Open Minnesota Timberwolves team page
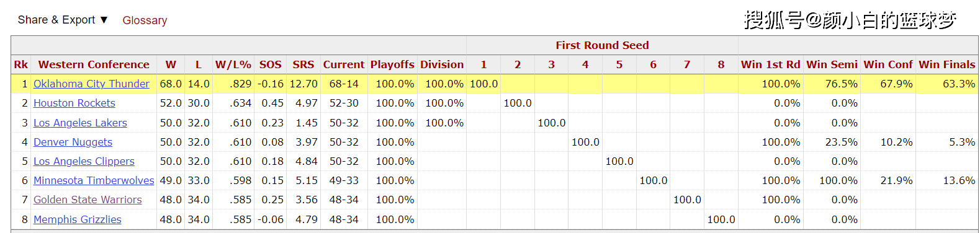980x233 pixels. [x=94, y=180]
